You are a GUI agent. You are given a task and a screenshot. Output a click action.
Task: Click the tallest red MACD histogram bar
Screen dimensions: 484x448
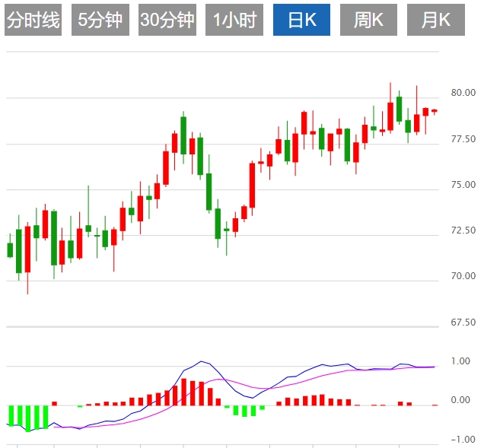tap(183, 392)
